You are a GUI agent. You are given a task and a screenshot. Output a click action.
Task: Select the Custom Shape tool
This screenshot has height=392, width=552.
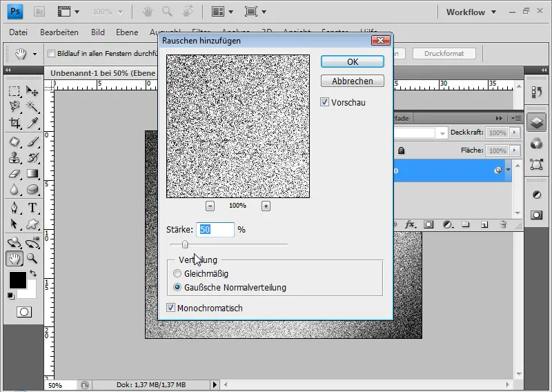(x=32, y=224)
